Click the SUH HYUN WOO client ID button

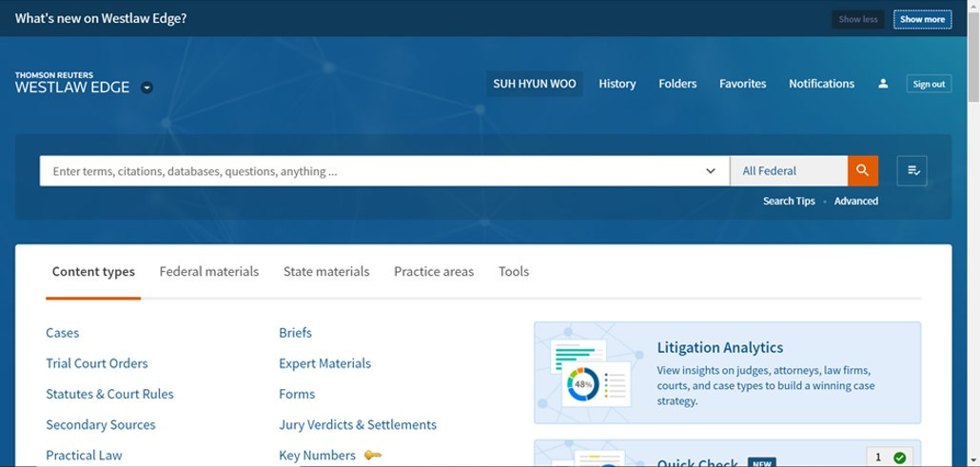[x=535, y=84]
